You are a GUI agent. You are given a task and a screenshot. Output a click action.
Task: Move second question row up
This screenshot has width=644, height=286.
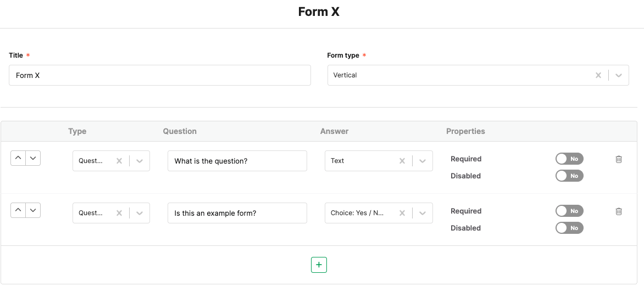(18, 210)
